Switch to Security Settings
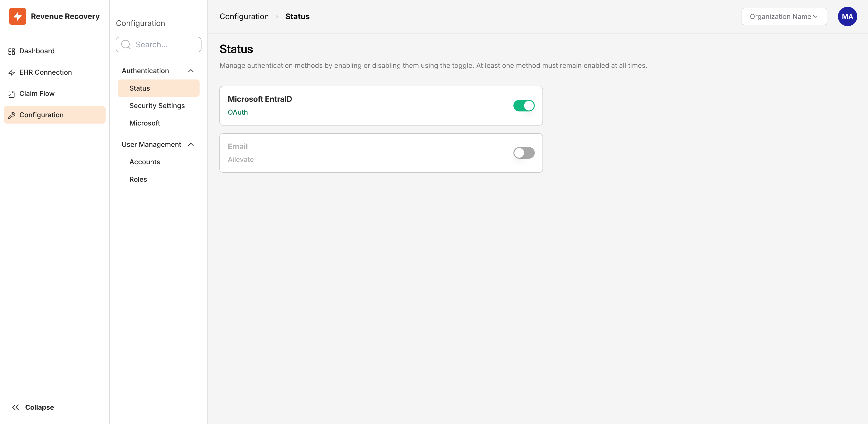This screenshot has height=424, width=868. point(157,105)
